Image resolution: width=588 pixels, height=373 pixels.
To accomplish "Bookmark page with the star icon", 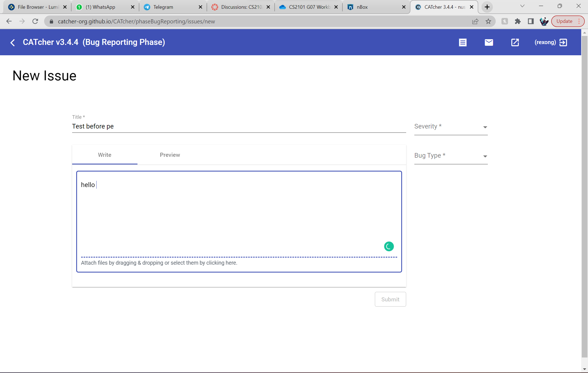I will (x=488, y=21).
